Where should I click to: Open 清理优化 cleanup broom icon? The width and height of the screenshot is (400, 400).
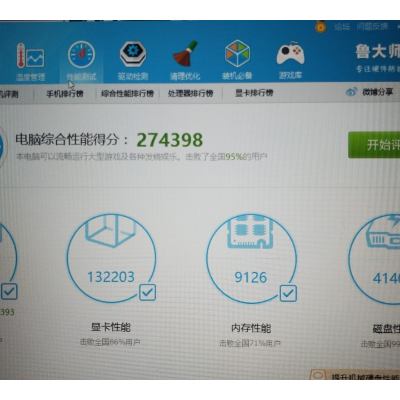tap(185, 53)
